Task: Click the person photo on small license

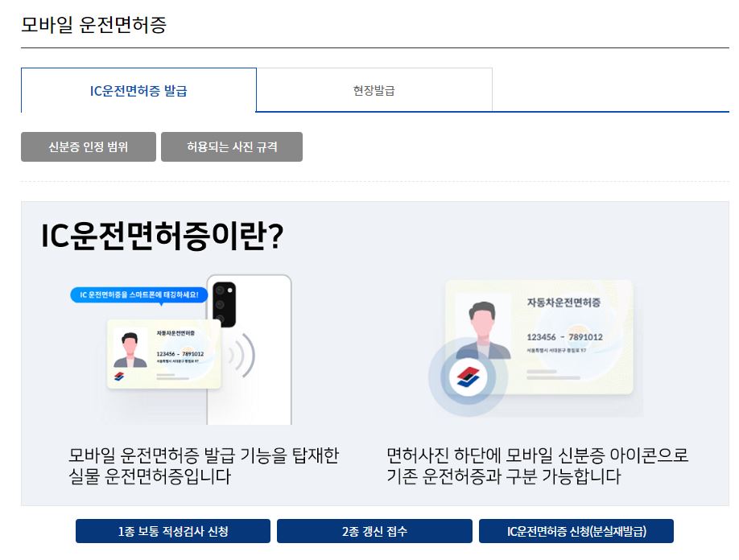Action: pos(130,349)
